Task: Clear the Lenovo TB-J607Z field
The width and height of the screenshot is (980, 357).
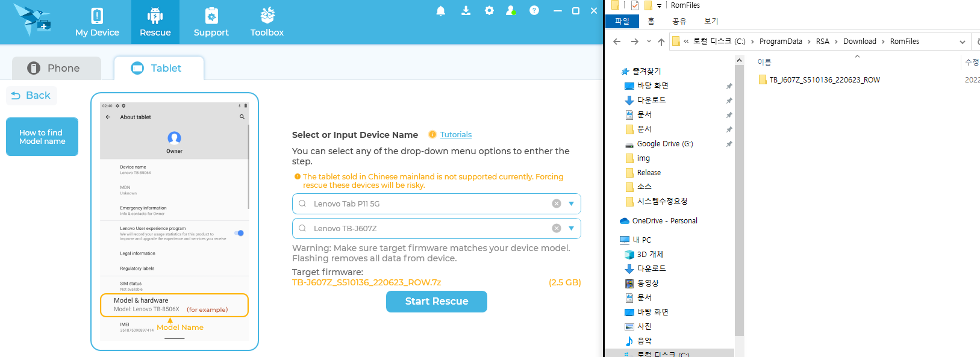Action: pyautogui.click(x=557, y=228)
